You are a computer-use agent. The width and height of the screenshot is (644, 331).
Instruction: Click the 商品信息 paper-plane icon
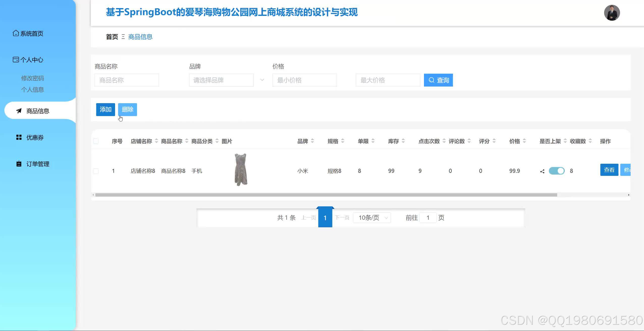coord(18,111)
